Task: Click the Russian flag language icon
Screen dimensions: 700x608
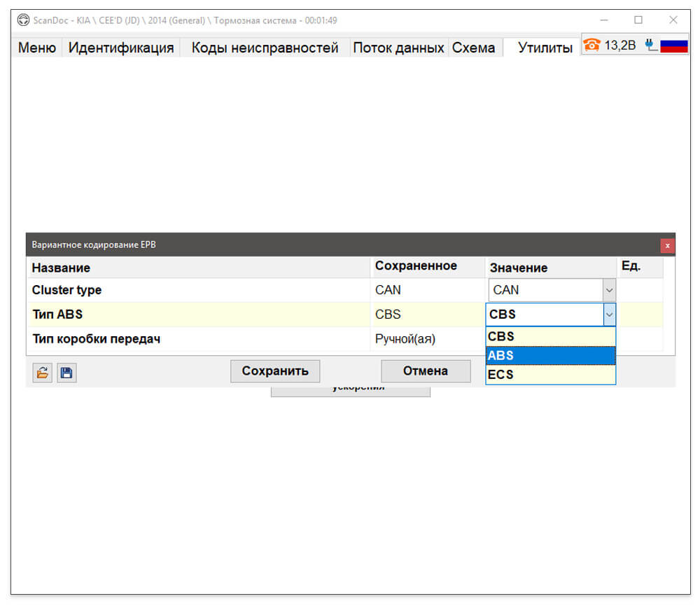Action: click(x=673, y=46)
